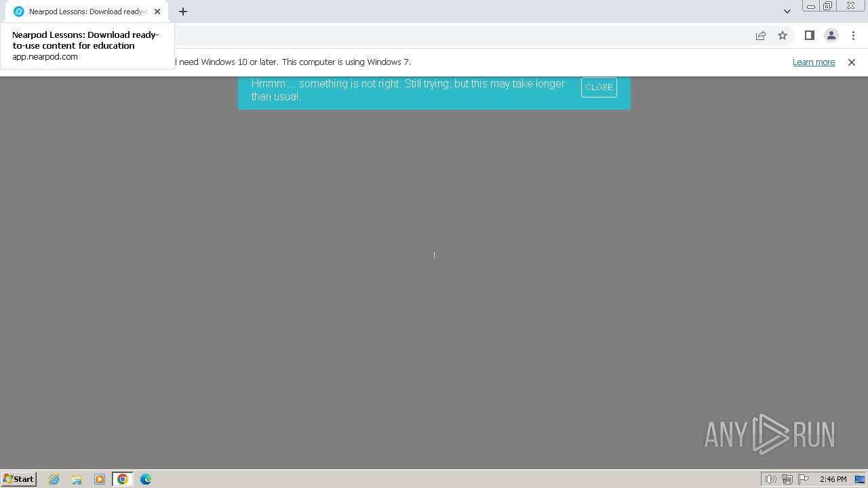Screen dimensions: 868x488
Task: Open Chrome three-dot menu
Action: pyautogui.click(x=853, y=35)
